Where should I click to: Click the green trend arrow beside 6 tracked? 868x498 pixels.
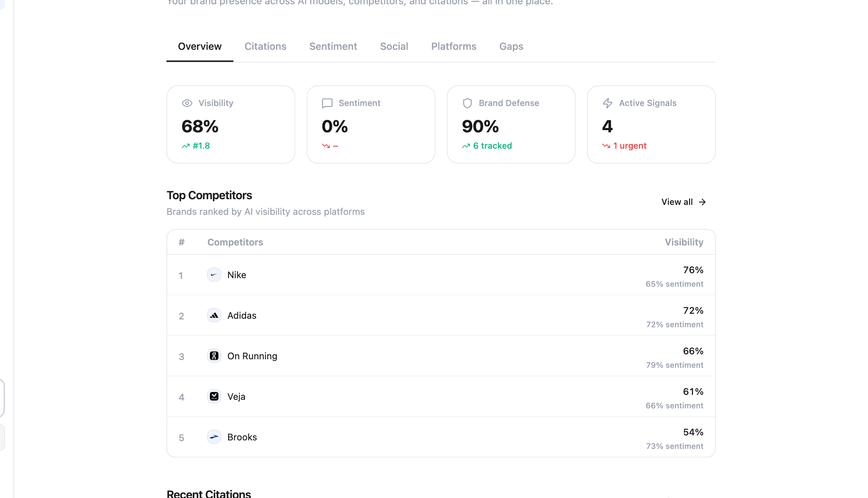466,146
